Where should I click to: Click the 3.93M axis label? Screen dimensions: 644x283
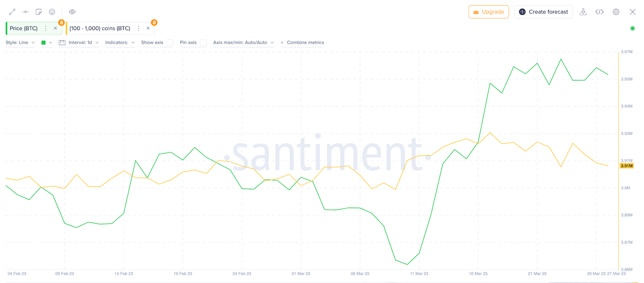pyautogui.click(x=627, y=134)
